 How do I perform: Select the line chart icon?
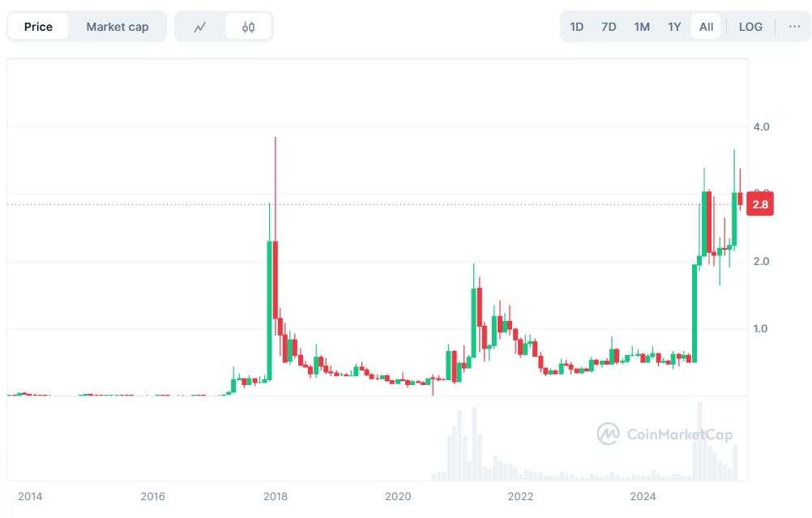(200, 26)
